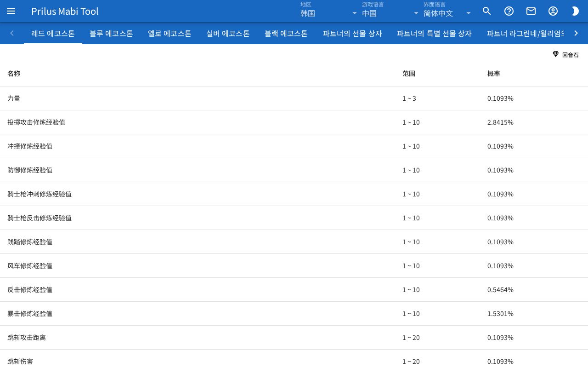Image resolution: width=588 pixels, height=368 pixels.
Task: Open the account profile icon
Action: [553, 11]
